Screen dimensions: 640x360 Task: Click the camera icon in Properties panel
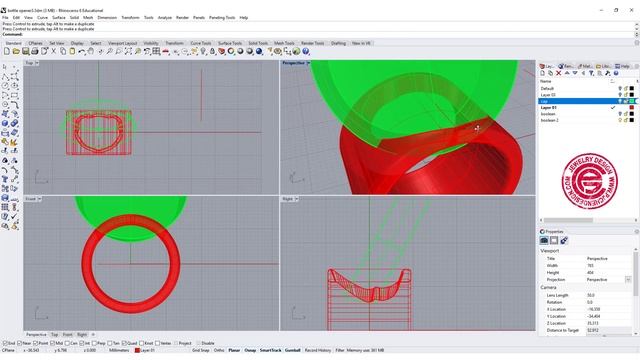544,240
